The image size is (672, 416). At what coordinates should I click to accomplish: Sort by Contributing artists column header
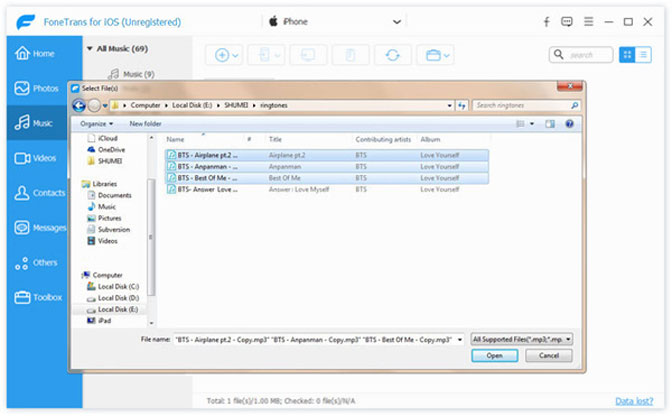click(383, 139)
